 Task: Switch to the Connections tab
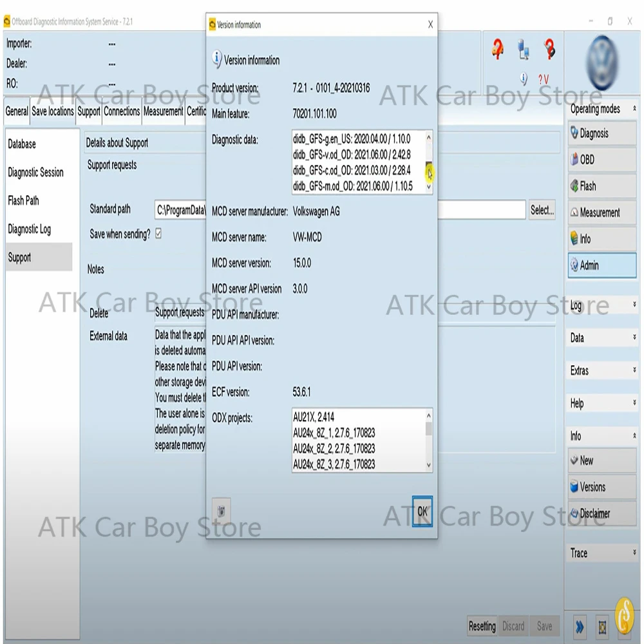122,111
